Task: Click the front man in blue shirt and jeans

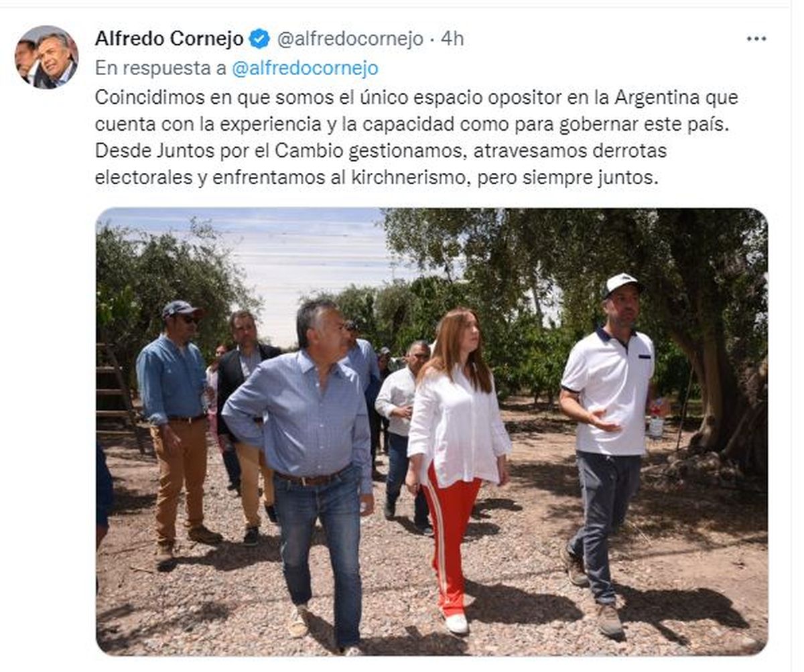Action: coord(307,469)
